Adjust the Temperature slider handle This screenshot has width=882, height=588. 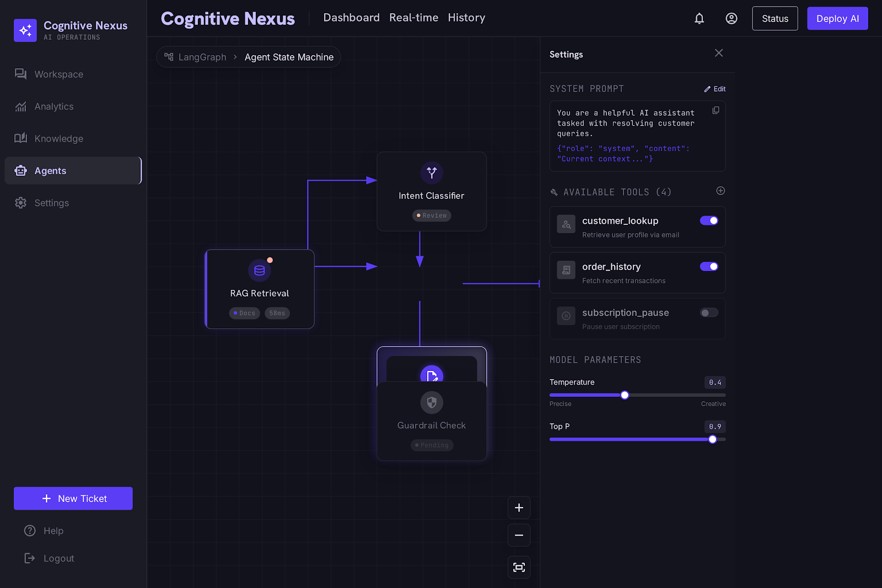[x=625, y=395]
